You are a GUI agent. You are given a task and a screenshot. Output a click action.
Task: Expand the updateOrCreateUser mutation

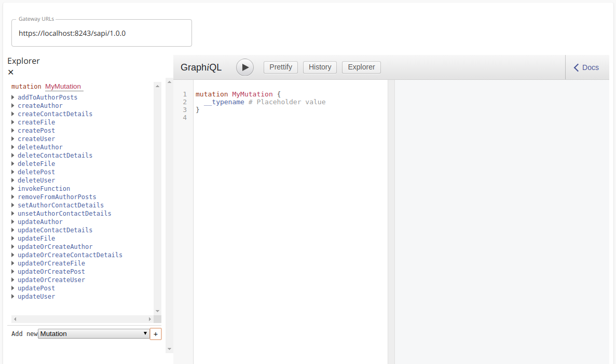tap(12, 279)
